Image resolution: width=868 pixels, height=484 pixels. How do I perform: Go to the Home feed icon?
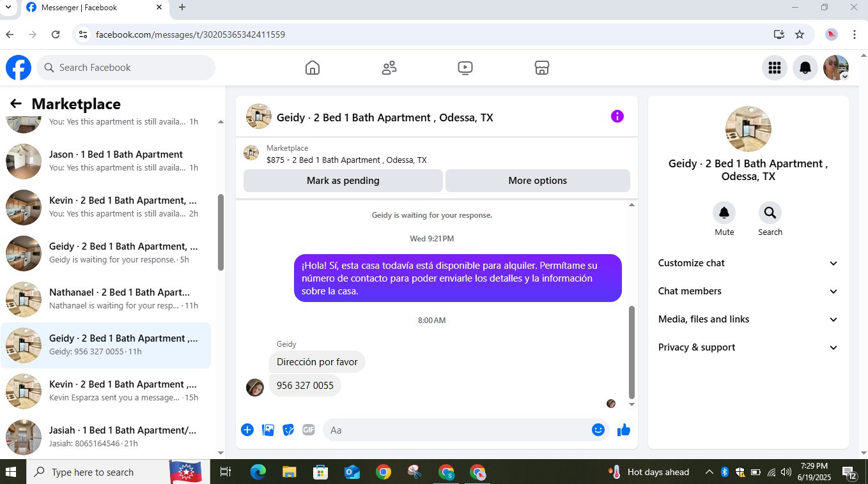point(313,68)
